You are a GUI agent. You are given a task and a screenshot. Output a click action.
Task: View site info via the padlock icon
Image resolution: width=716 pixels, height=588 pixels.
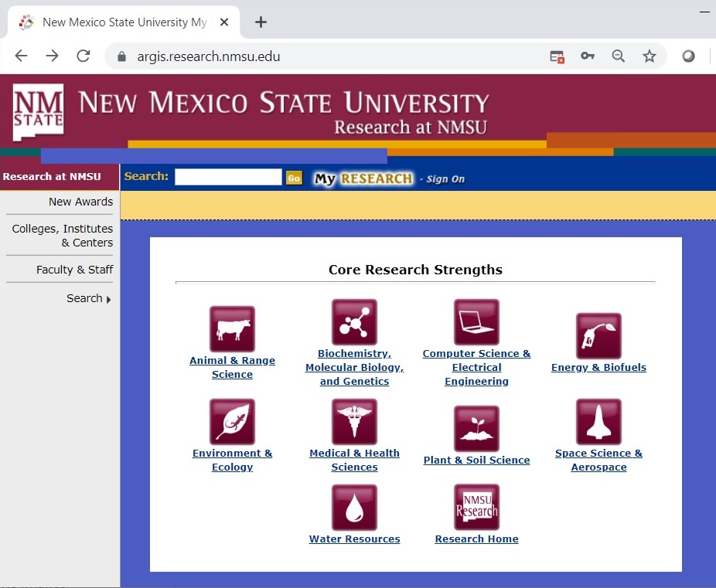[x=121, y=56]
